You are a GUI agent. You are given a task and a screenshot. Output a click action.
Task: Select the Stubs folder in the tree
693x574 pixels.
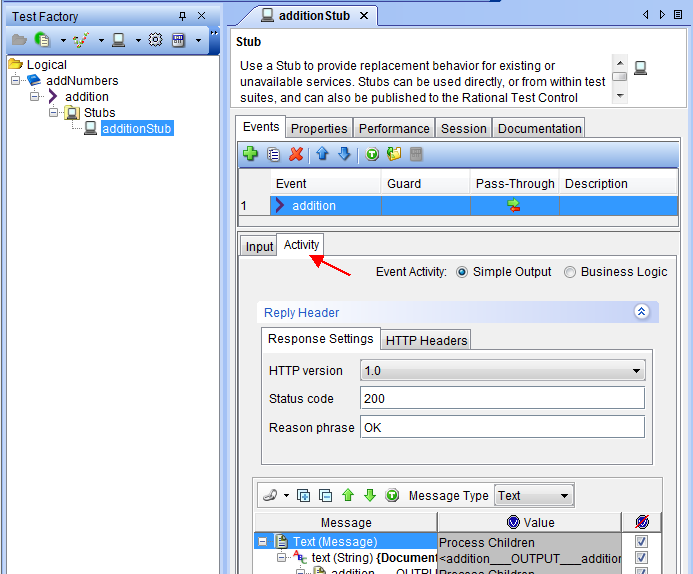99,112
